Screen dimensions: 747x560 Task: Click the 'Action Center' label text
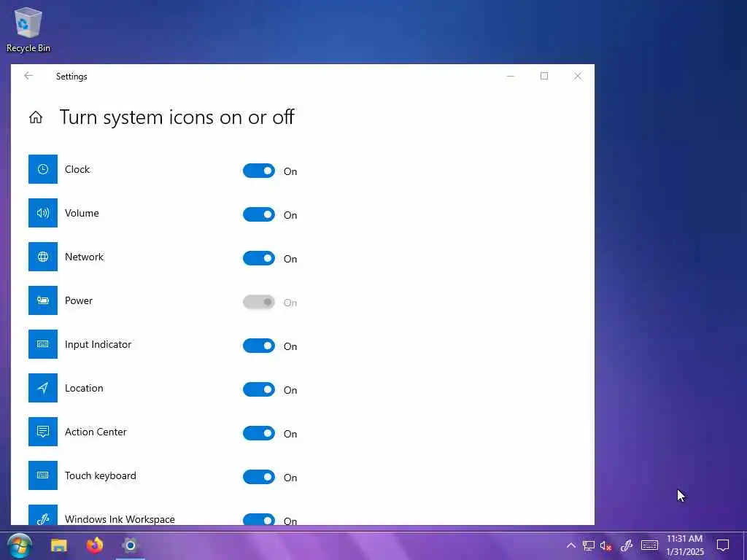[x=96, y=432]
